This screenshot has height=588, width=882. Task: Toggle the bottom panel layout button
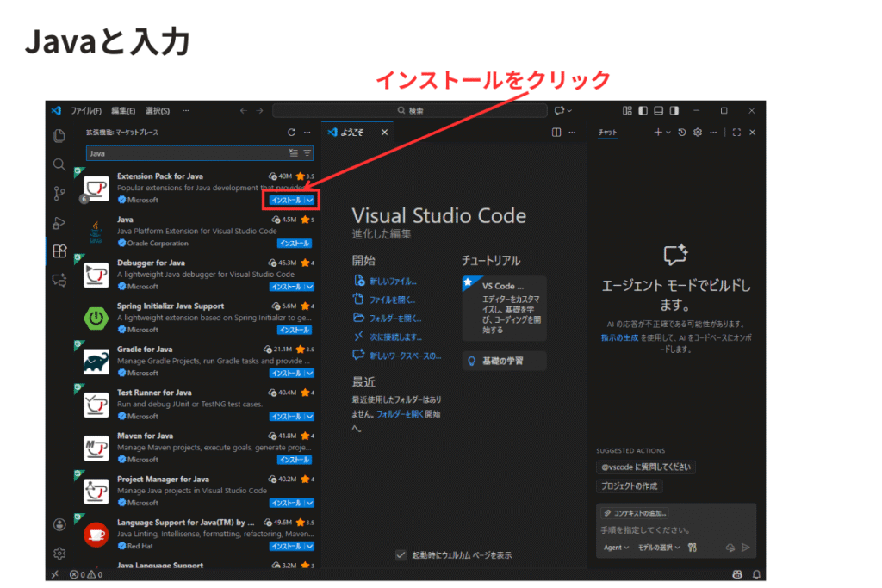coord(658,110)
